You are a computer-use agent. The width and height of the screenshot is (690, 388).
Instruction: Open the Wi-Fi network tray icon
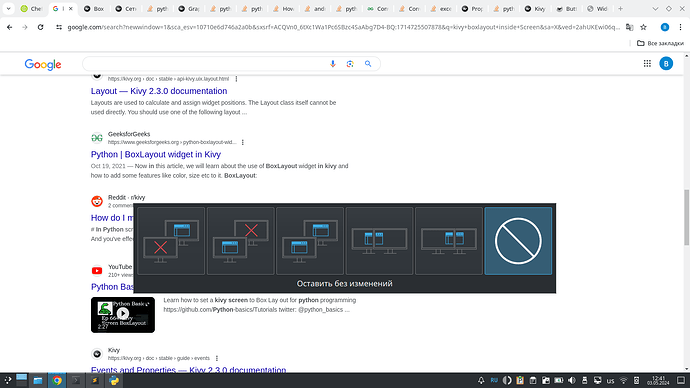coord(624,381)
